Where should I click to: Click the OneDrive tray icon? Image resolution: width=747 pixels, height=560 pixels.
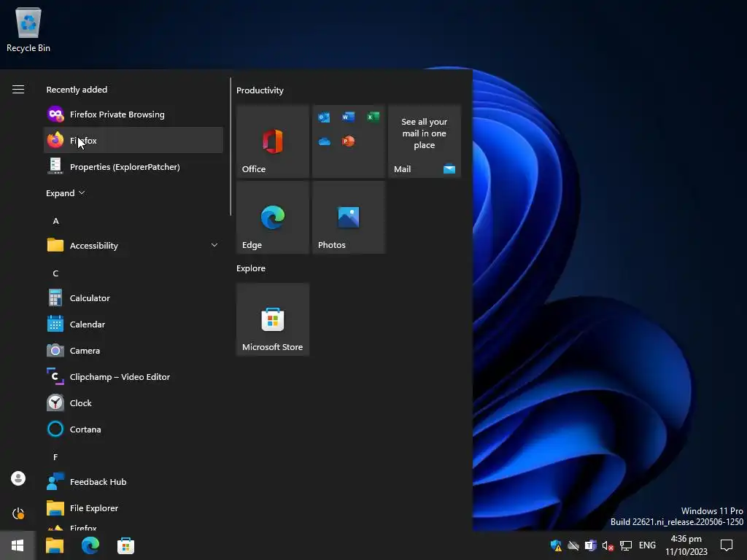(573, 545)
